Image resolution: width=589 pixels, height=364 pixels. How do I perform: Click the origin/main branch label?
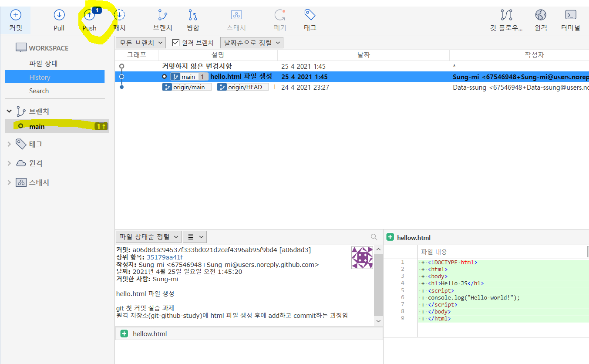point(187,87)
